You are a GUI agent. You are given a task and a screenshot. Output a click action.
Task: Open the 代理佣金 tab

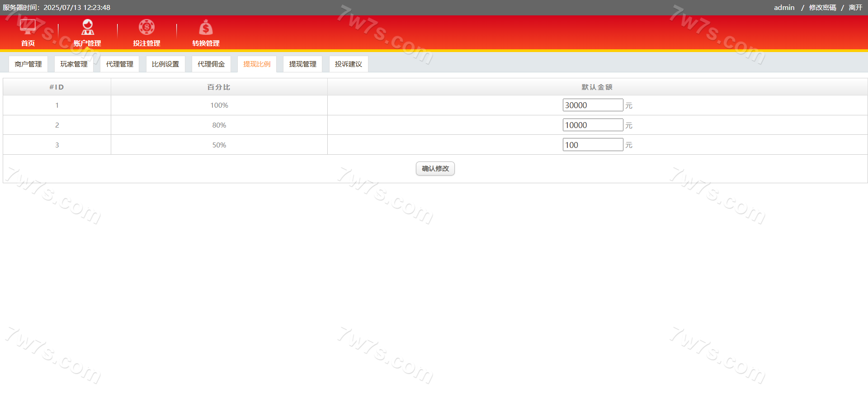coord(211,64)
